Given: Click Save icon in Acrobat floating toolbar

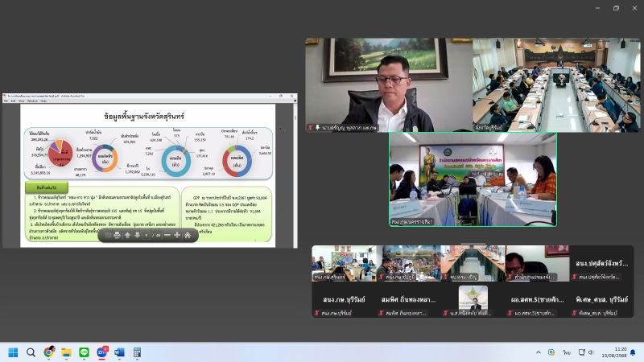Looking at the screenshot, I should 108,235.
